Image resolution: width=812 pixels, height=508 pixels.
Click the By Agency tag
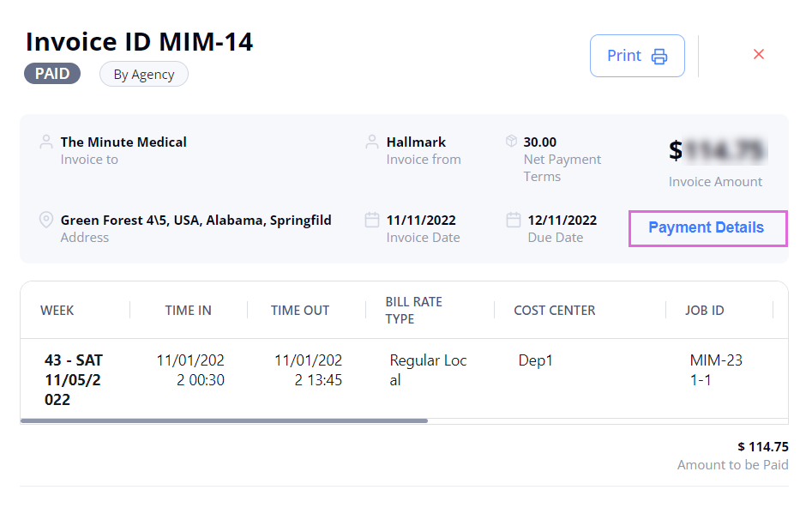point(144,75)
